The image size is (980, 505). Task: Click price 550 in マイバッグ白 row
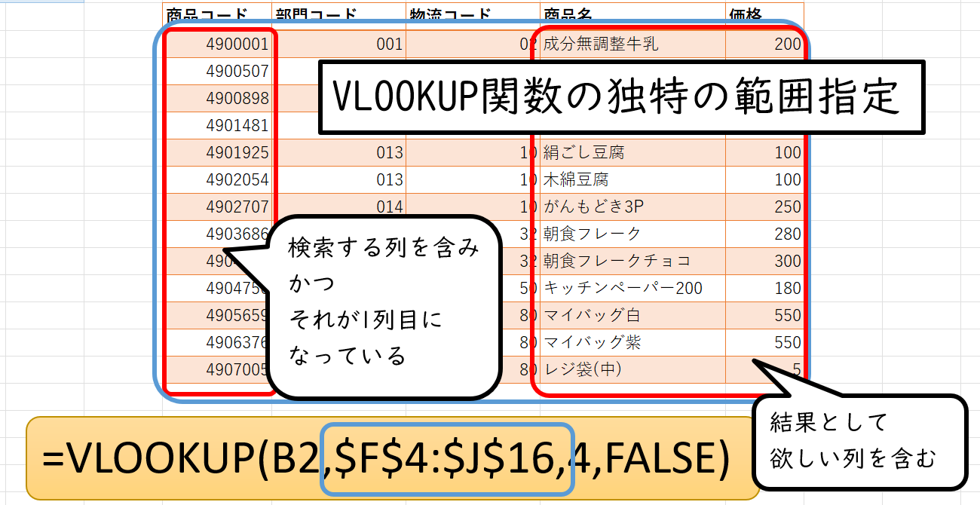click(764, 315)
